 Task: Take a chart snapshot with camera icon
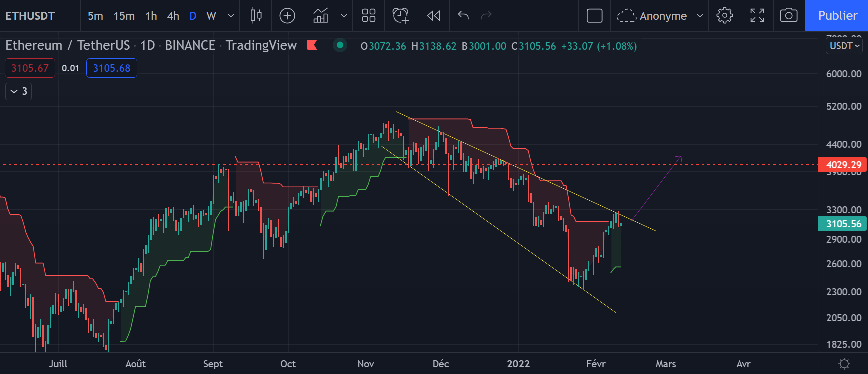click(x=788, y=16)
